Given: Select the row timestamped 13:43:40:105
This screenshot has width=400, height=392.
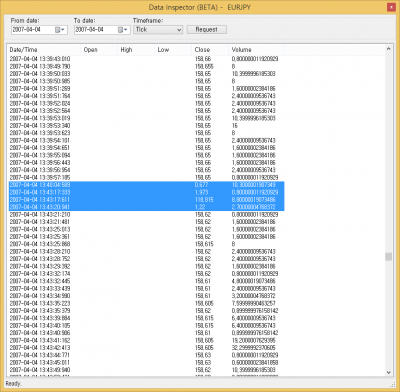Looking at the screenshot, I should [x=146, y=325].
